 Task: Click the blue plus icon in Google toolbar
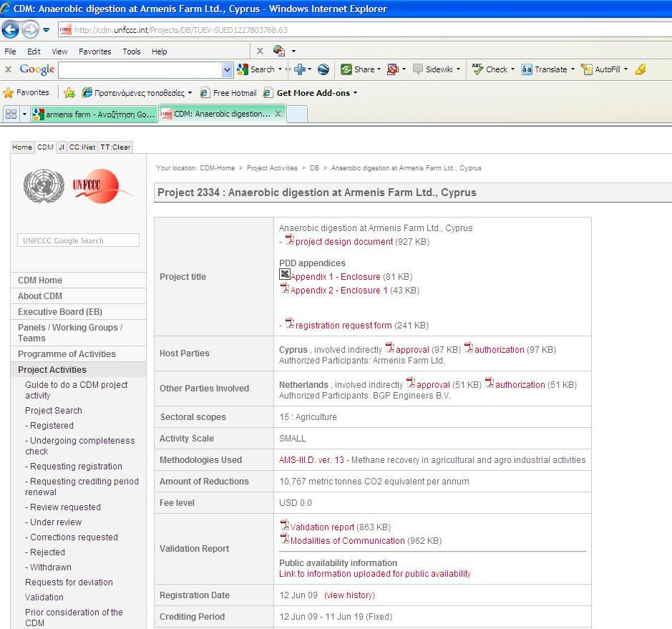click(x=300, y=69)
